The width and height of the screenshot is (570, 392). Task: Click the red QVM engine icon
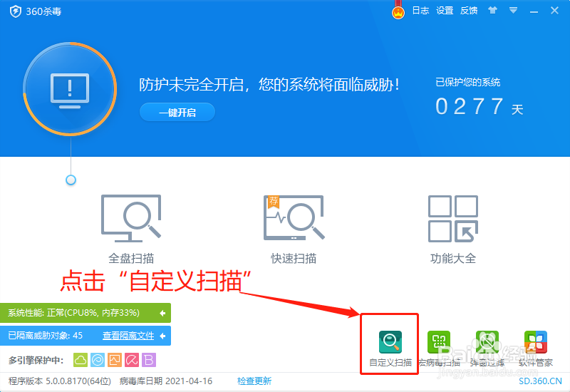tap(132, 360)
